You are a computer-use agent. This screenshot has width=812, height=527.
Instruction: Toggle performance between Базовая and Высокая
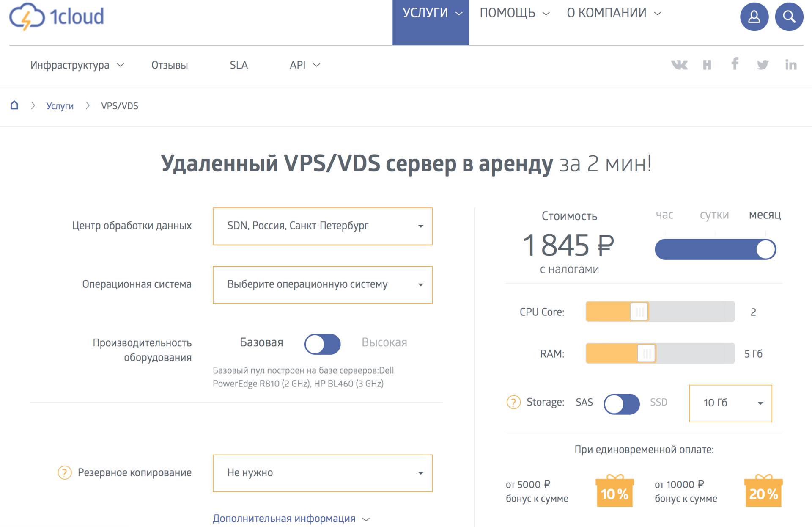coord(323,344)
